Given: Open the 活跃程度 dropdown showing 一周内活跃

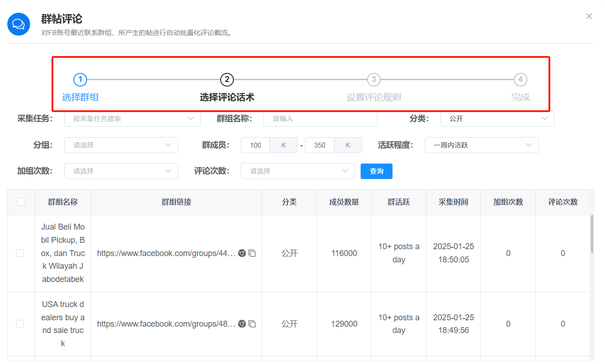Looking at the screenshot, I should [x=482, y=145].
